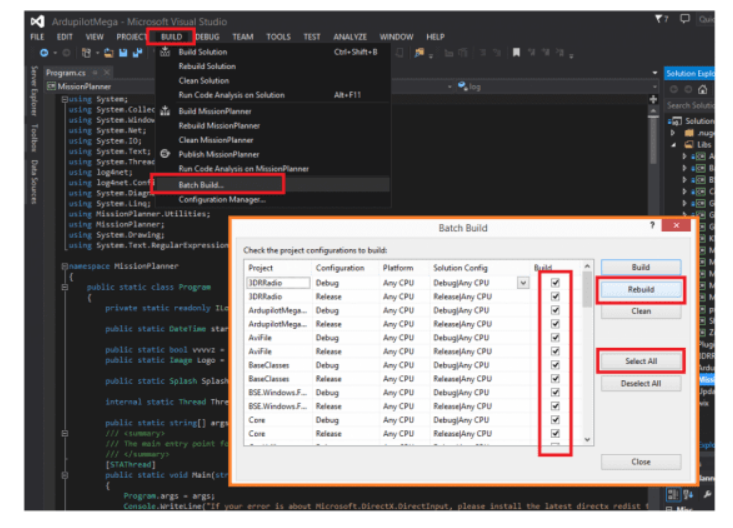Click the Deselect All button

click(640, 383)
